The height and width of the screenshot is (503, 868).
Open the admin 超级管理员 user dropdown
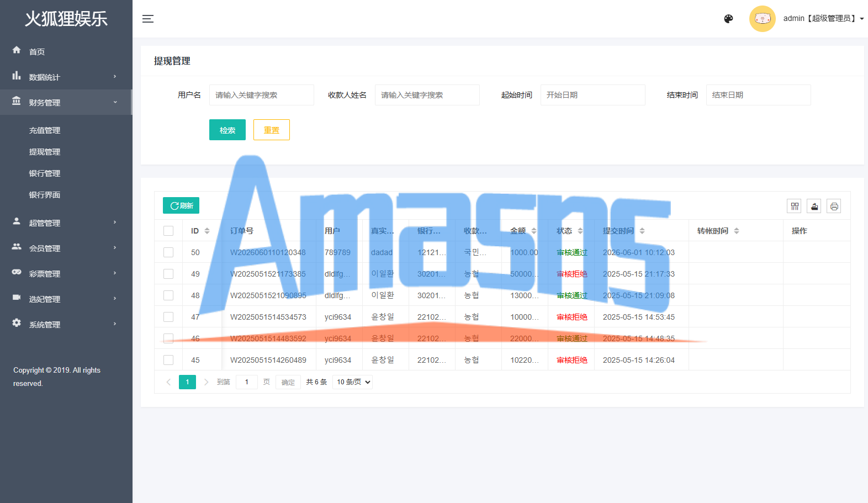click(823, 19)
